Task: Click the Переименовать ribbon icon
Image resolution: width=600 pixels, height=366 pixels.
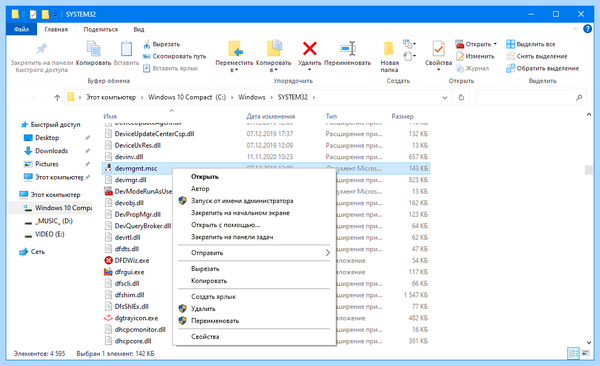Action: [348, 49]
